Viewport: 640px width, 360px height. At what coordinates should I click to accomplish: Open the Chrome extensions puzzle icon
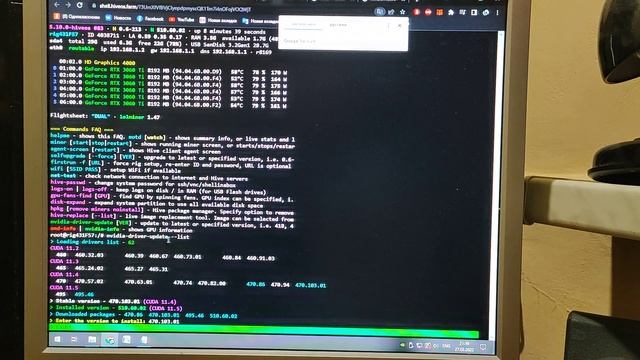451,13
